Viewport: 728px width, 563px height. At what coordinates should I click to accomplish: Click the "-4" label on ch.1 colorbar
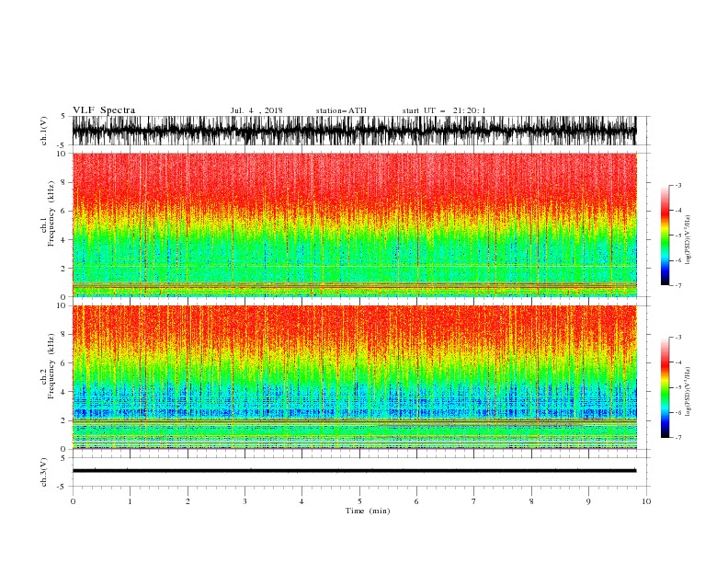coord(678,211)
